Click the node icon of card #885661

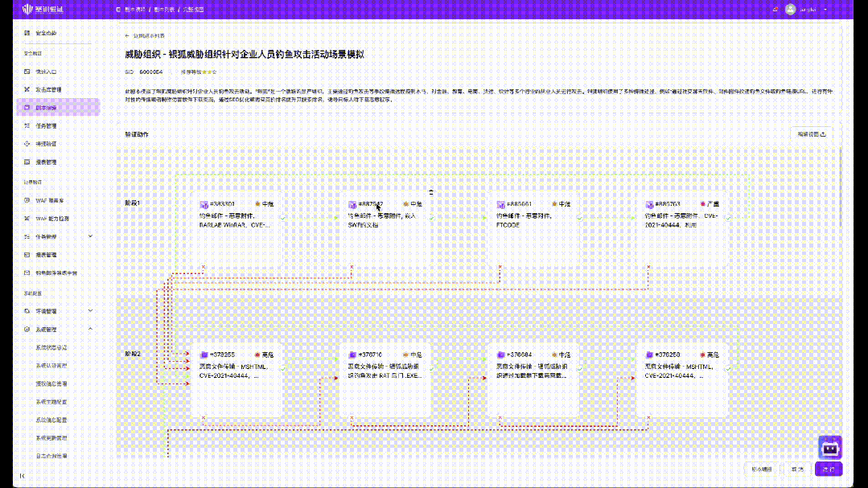(501, 205)
